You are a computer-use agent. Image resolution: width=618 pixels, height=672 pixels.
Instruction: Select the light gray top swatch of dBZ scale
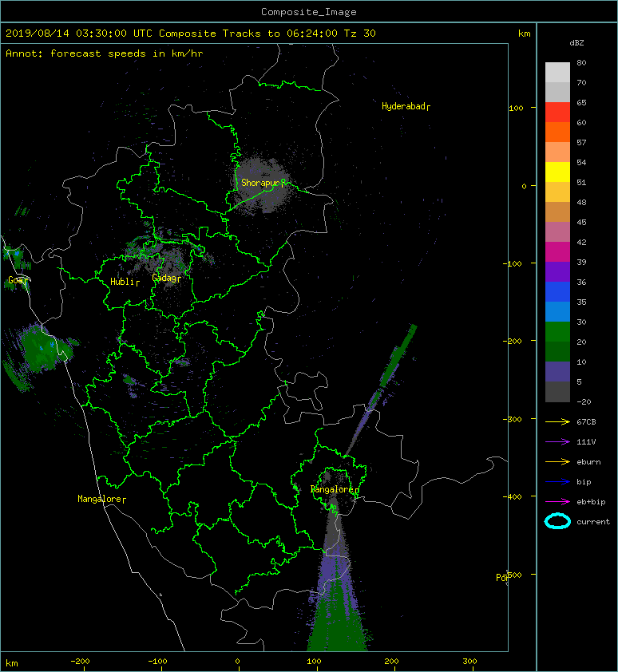tap(557, 72)
